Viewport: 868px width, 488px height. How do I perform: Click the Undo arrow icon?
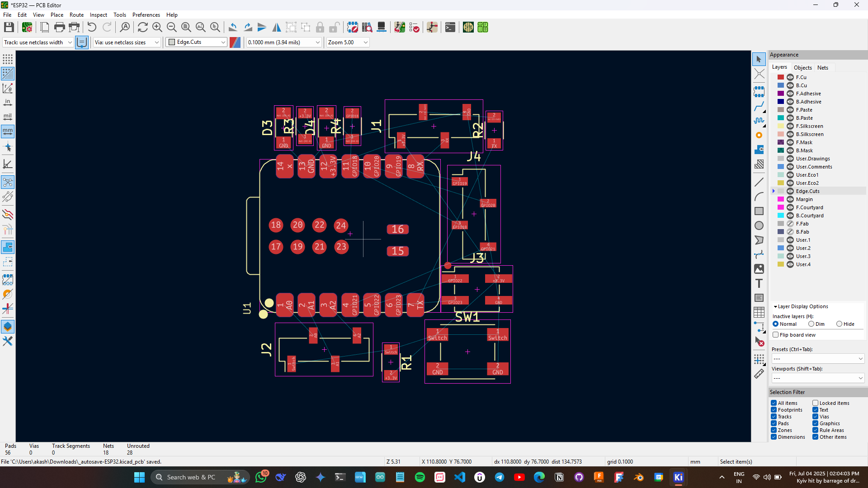(x=92, y=28)
